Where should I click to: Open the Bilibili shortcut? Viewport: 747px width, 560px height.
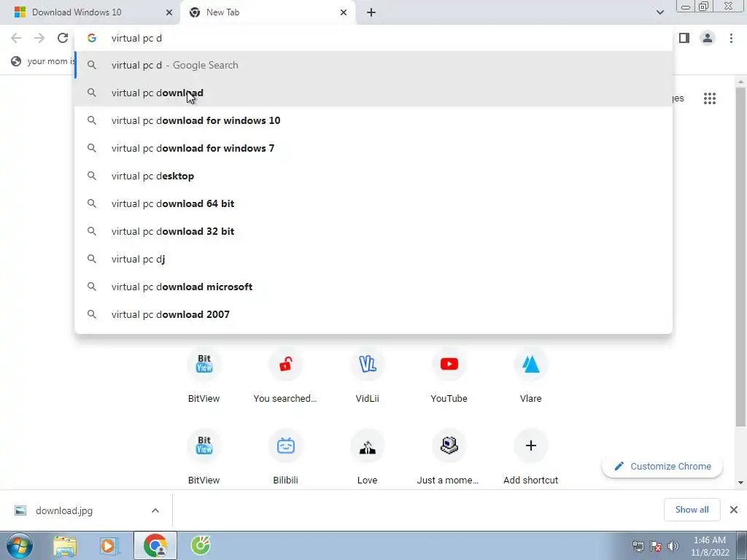tap(285, 457)
